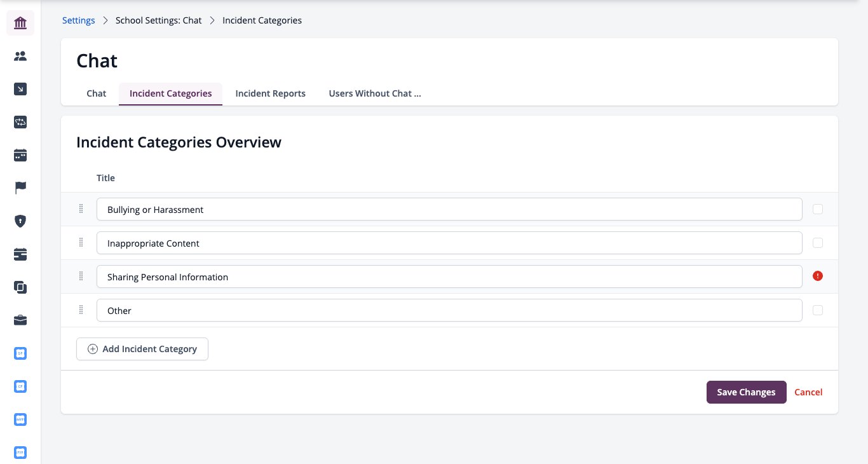Open the stacked squares sidebar icon
Screen dimensions: 868x464
click(20, 287)
